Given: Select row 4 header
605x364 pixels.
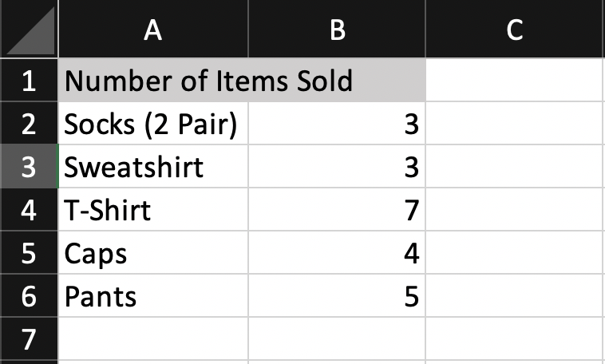Looking at the screenshot, I should (29, 210).
